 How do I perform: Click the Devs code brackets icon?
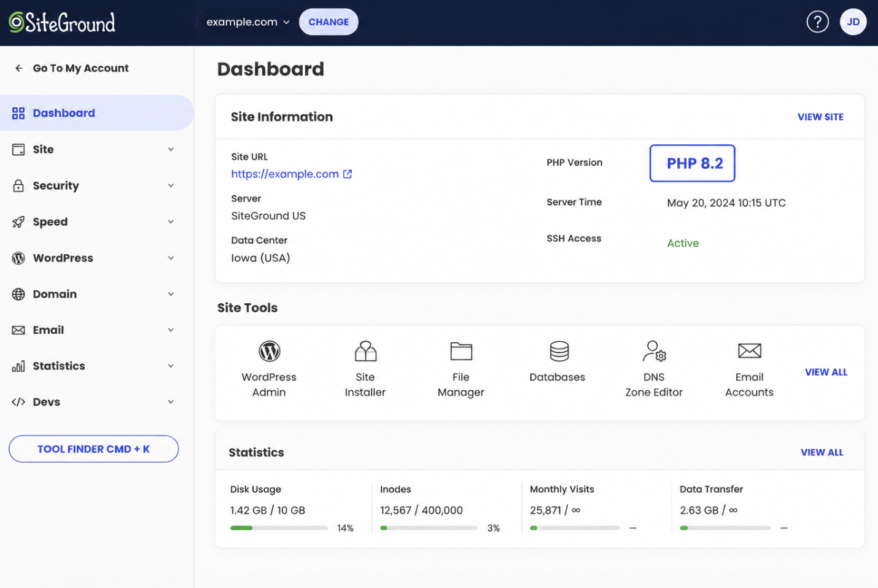(x=18, y=402)
